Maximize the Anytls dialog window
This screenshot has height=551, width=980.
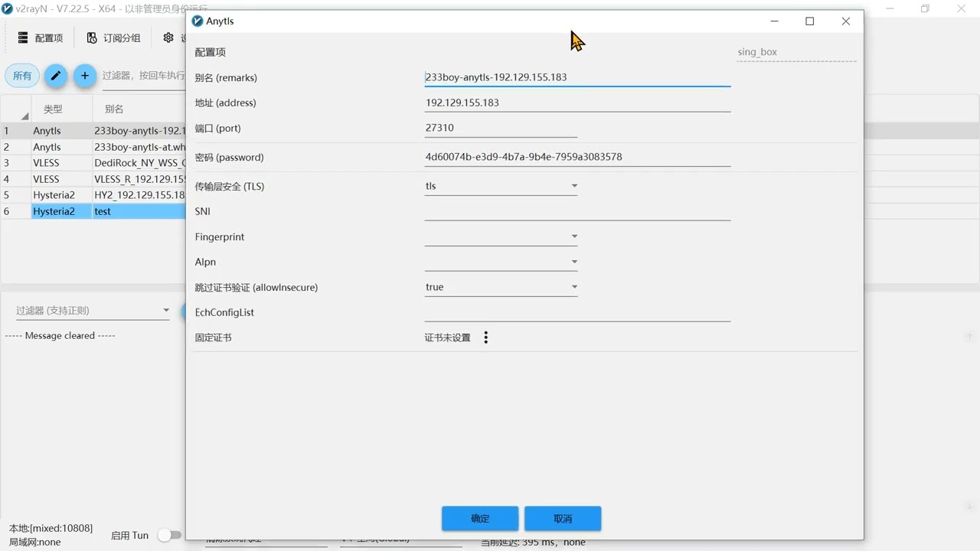(809, 21)
